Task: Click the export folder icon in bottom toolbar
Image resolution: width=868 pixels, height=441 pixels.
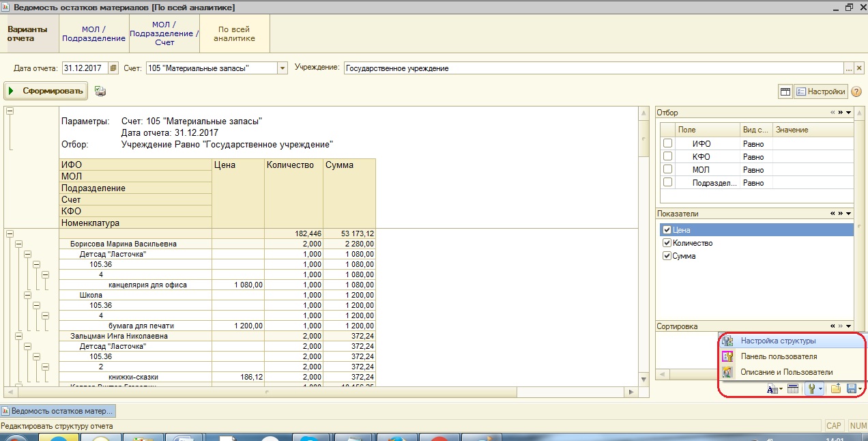Action: click(835, 389)
